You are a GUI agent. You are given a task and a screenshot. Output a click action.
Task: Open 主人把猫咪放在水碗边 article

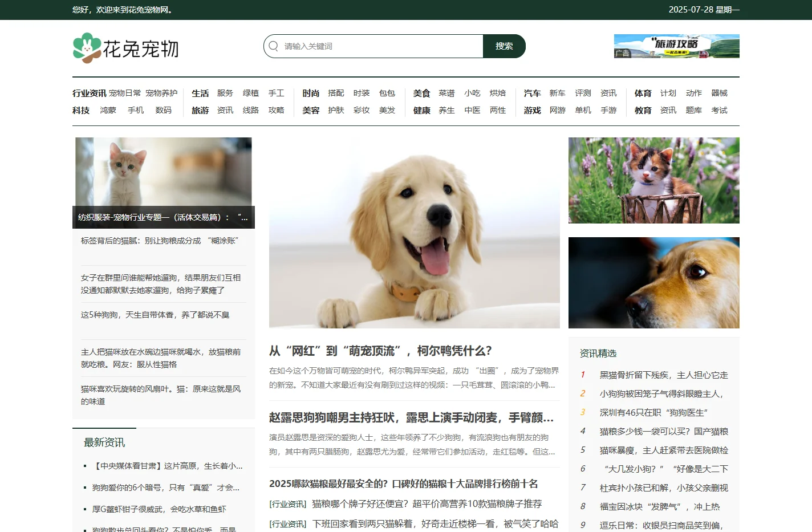pos(161,358)
